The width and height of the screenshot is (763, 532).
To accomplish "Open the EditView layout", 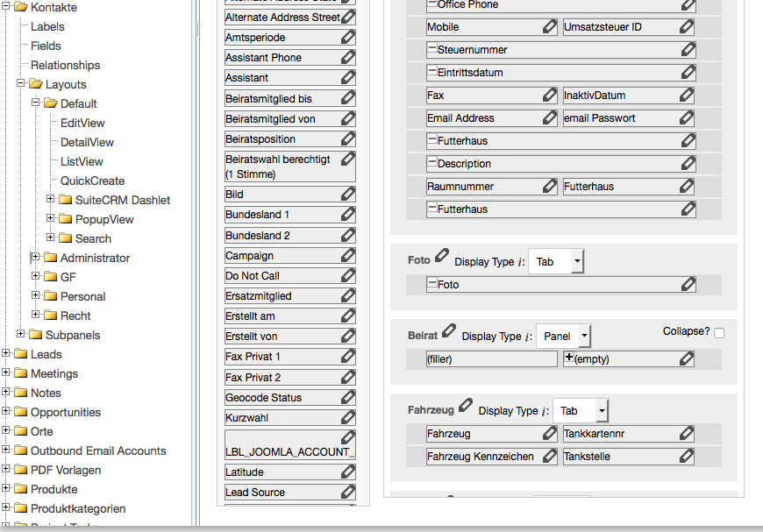I will [x=82, y=123].
